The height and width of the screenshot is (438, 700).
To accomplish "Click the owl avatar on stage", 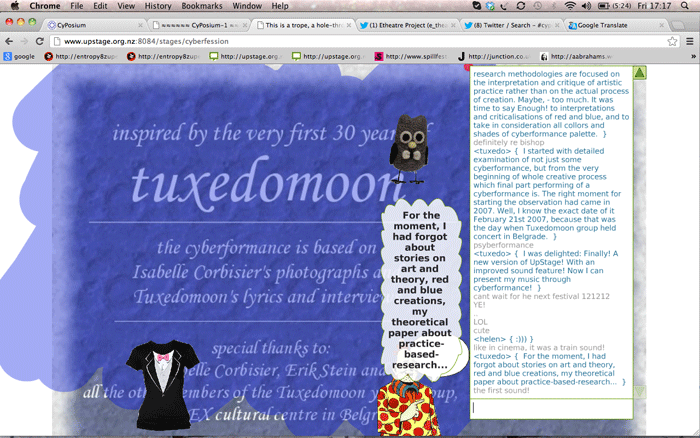I will [x=408, y=149].
